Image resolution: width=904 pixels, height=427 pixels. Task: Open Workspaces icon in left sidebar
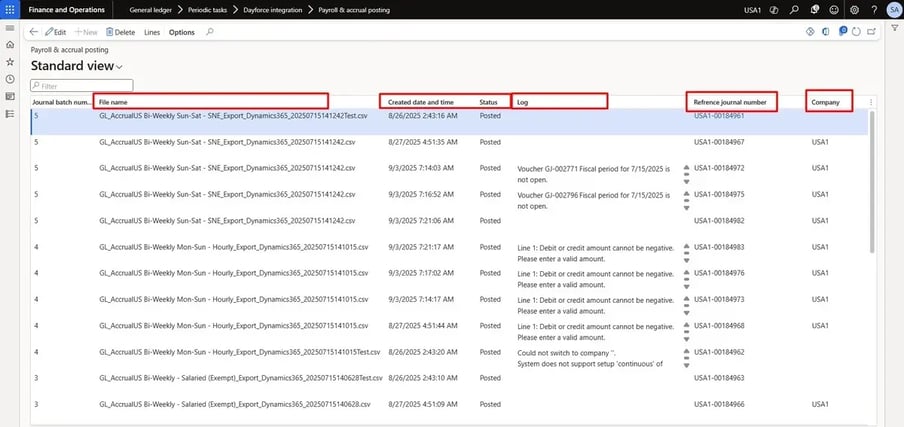[x=10, y=96]
